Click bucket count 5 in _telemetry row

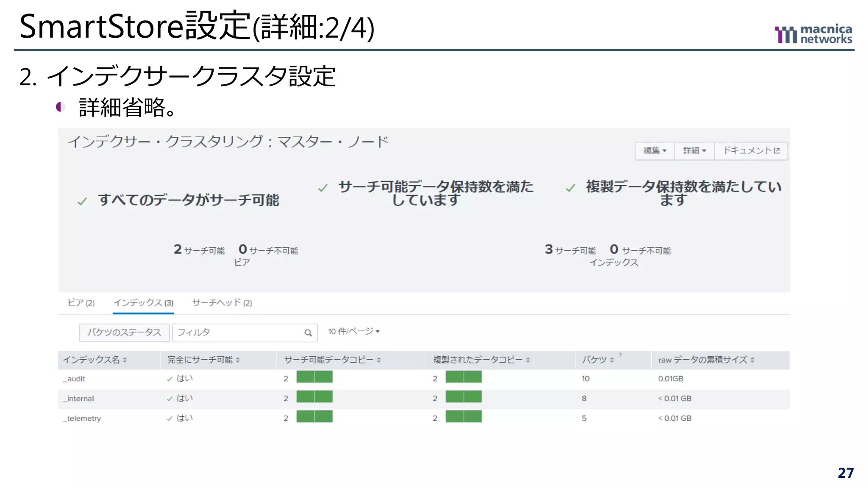click(584, 419)
